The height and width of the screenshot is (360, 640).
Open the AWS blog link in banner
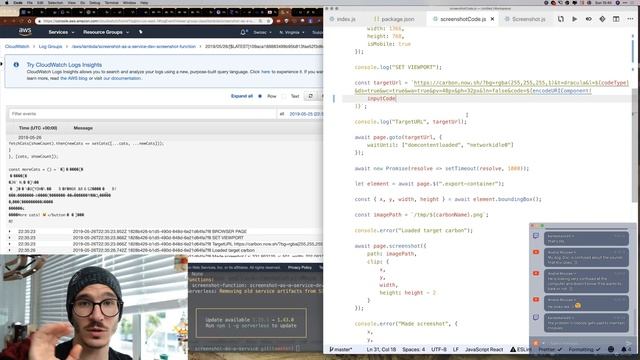click(73, 78)
